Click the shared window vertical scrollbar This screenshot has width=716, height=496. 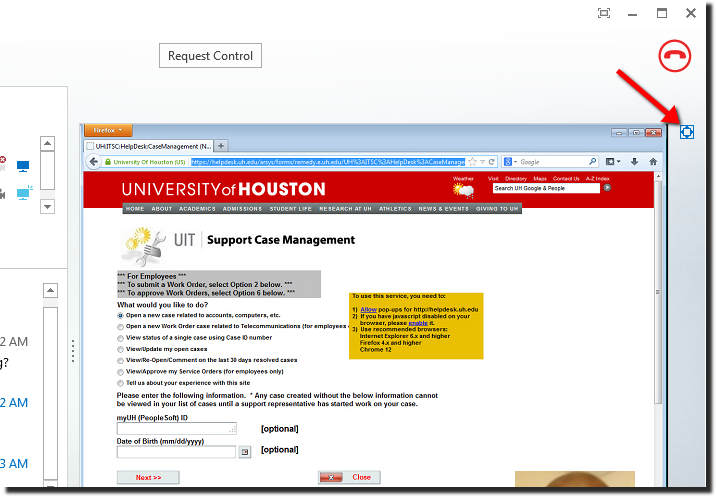[x=657, y=300]
